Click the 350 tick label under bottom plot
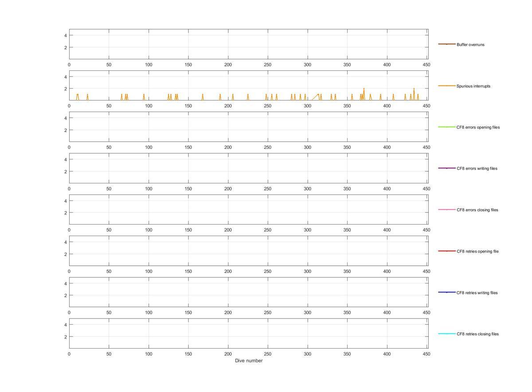The height and width of the screenshot is (392, 532). point(347,354)
